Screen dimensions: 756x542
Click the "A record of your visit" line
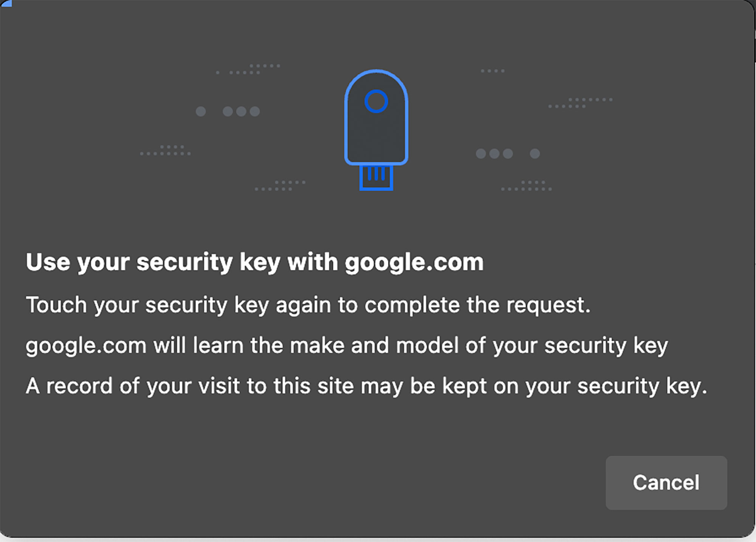[366, 386]
